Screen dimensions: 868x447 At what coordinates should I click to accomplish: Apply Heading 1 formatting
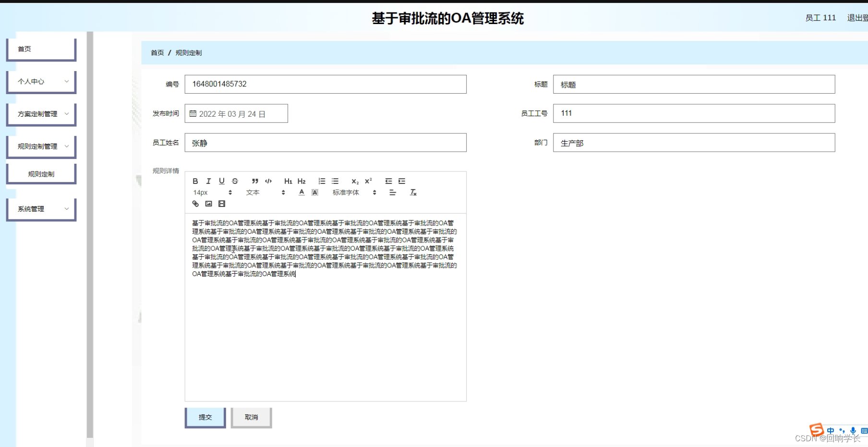[288, 181]
